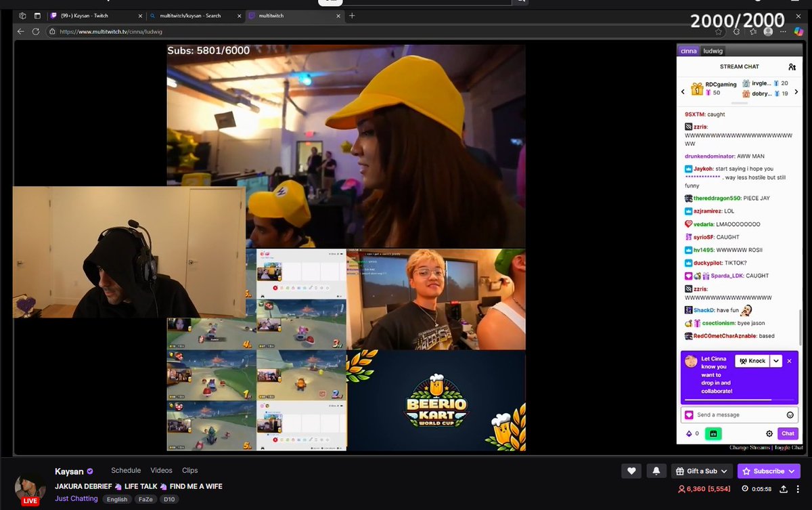Click Kaysan's verified badge
The width and height of the screenshot is (812, 510).
(89, 471)
